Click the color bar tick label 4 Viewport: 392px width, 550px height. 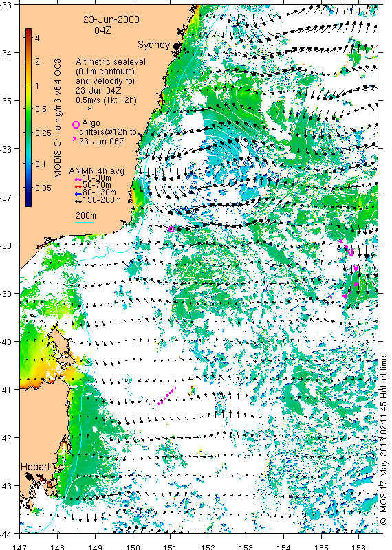pos(37,38)
